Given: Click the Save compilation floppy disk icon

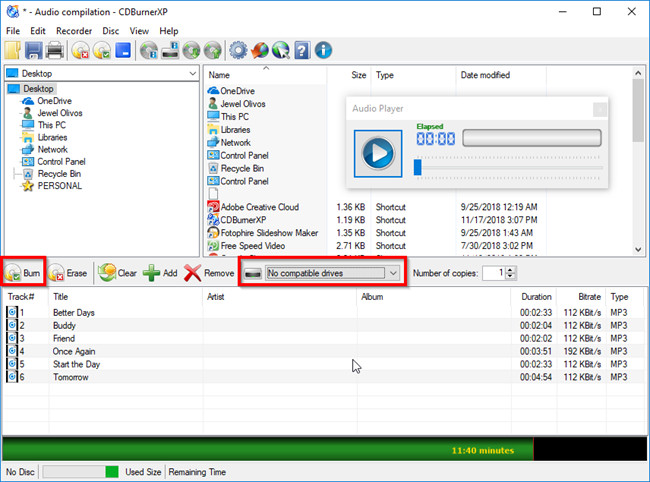Looking at the screenshot, I should pyautogui.click(x=34, y=50).
